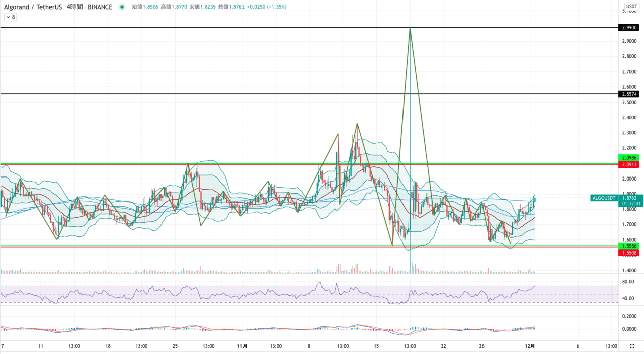Expand the collapsed 8 indicators legend
The width and height of the screenshot is (644, 354).
point(10,17)
